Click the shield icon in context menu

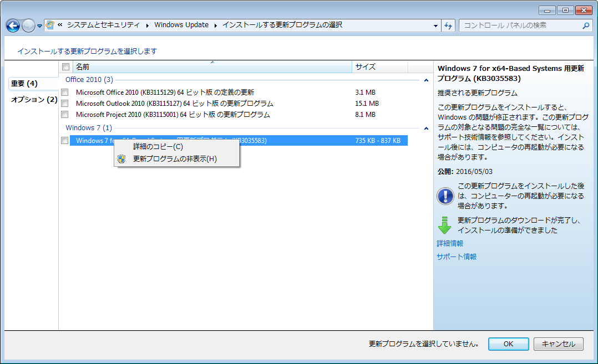[x=121, y=159]
